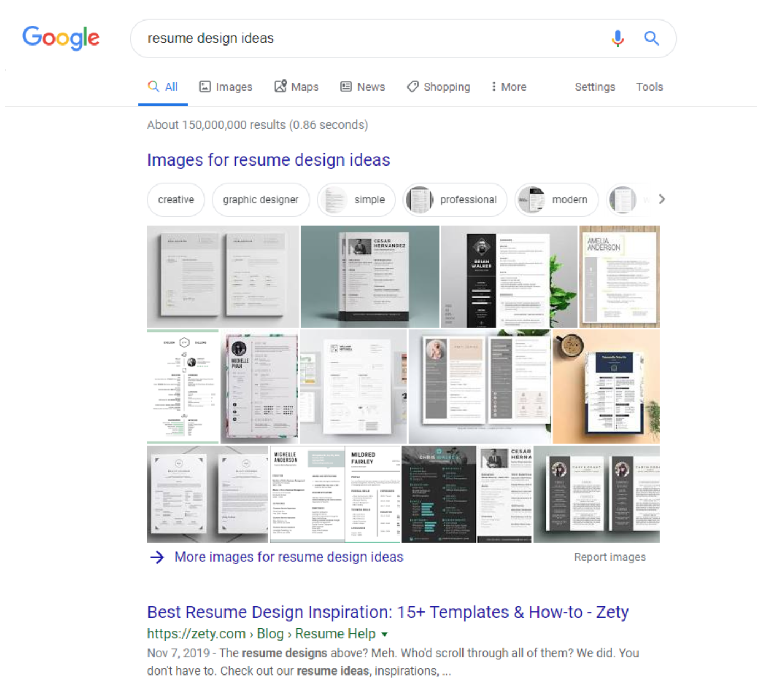
Task: Open the Settings menu
Action: tap(595, 87)
